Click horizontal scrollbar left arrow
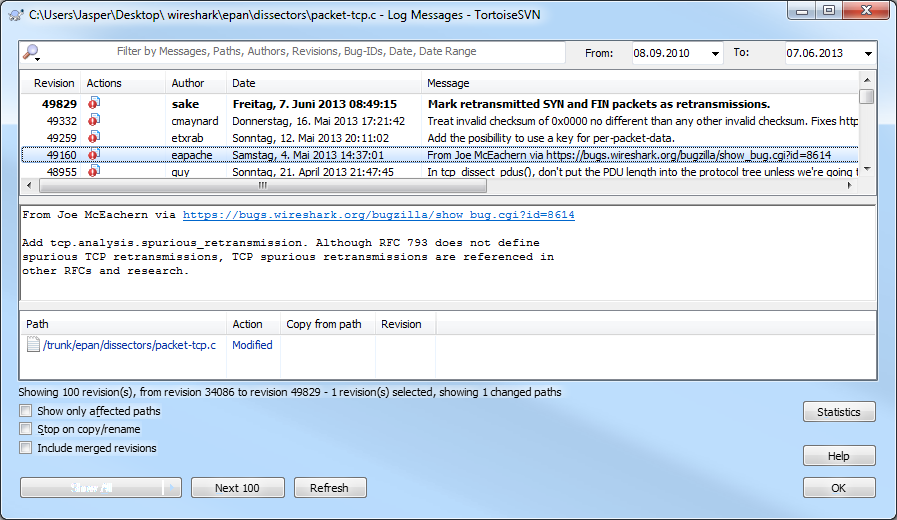Screen dimensions: 897x520 30,185
